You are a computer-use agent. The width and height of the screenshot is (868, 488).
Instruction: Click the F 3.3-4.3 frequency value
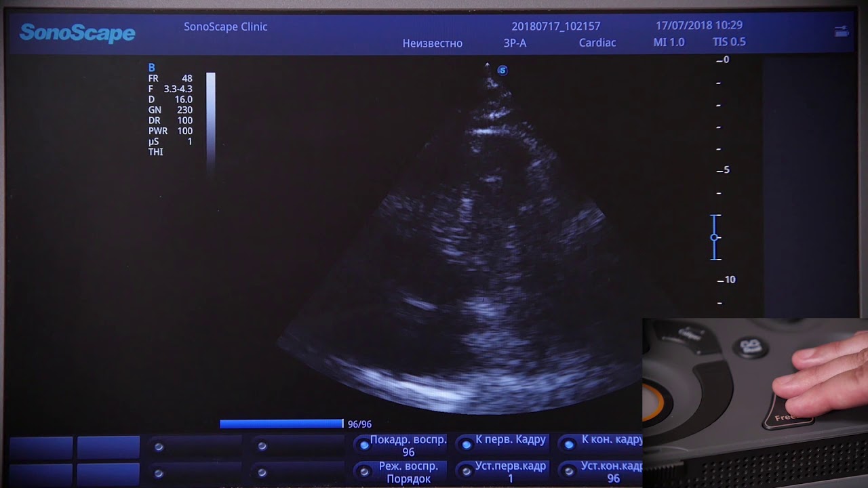170,89
